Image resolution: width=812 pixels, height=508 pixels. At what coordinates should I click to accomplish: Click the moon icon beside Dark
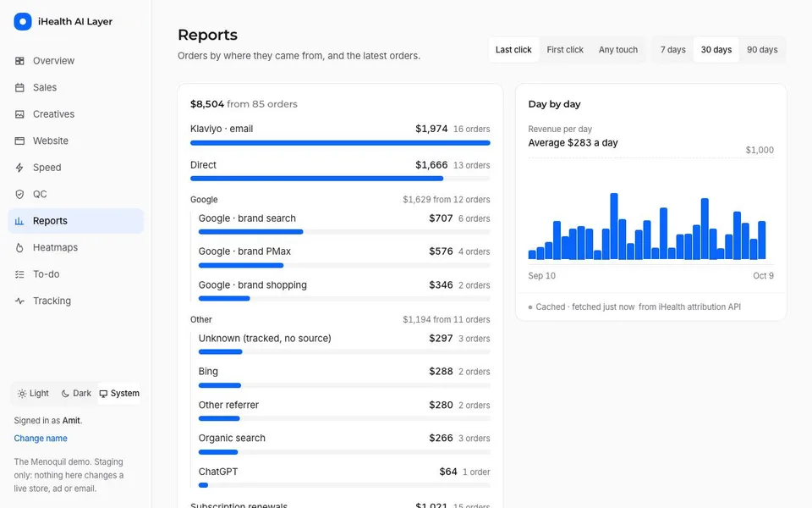tap(65, 394)
